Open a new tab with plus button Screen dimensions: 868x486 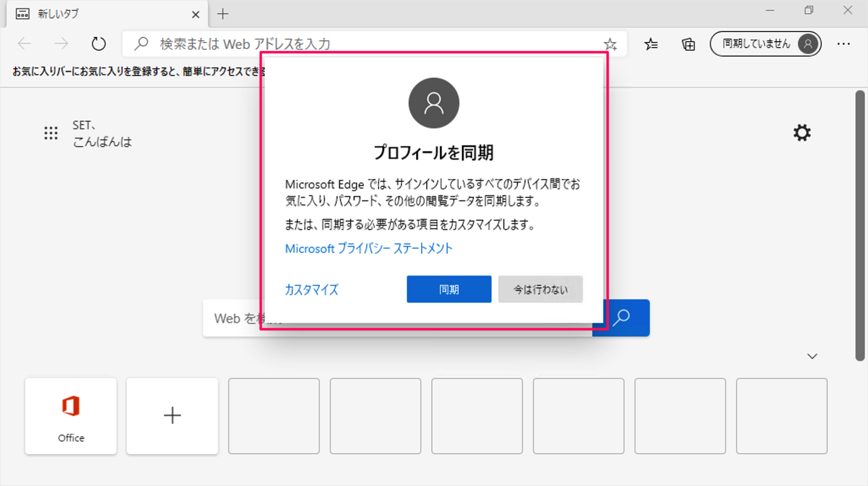tap(223, 14)
